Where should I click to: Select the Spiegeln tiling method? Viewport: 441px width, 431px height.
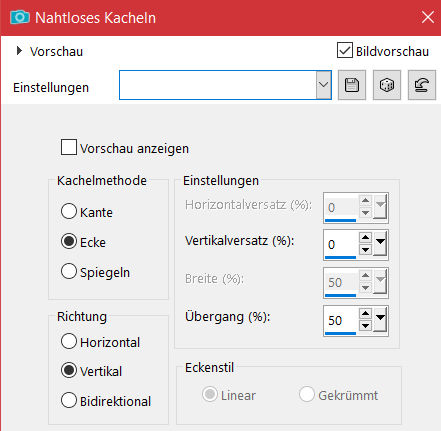(x=69, y=271)
